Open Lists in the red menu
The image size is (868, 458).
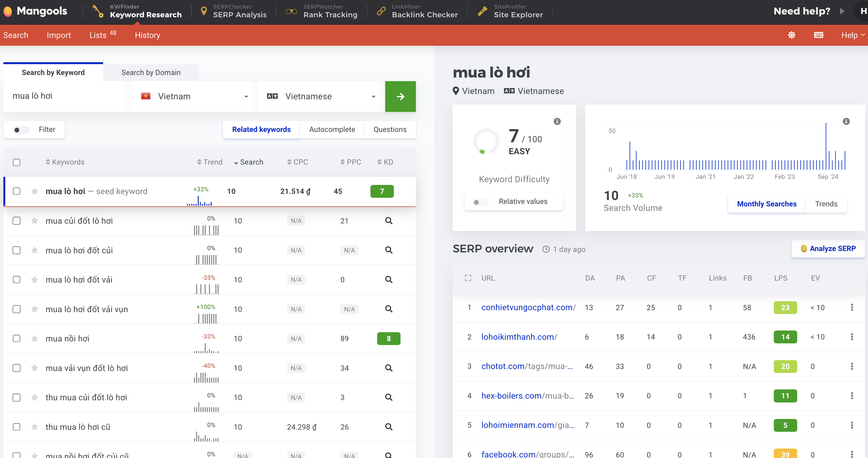[x=103, y=35]
